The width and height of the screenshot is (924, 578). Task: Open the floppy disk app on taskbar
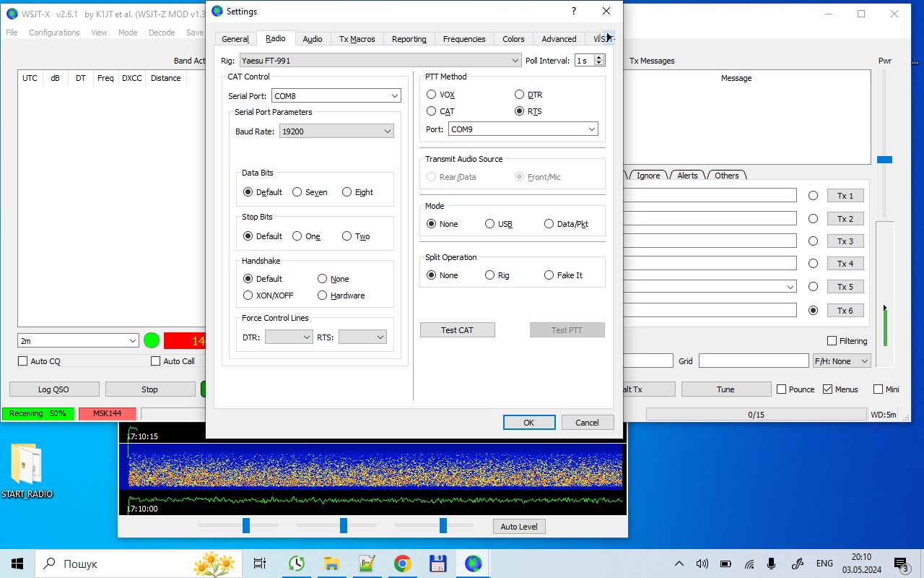coord(437,564)
